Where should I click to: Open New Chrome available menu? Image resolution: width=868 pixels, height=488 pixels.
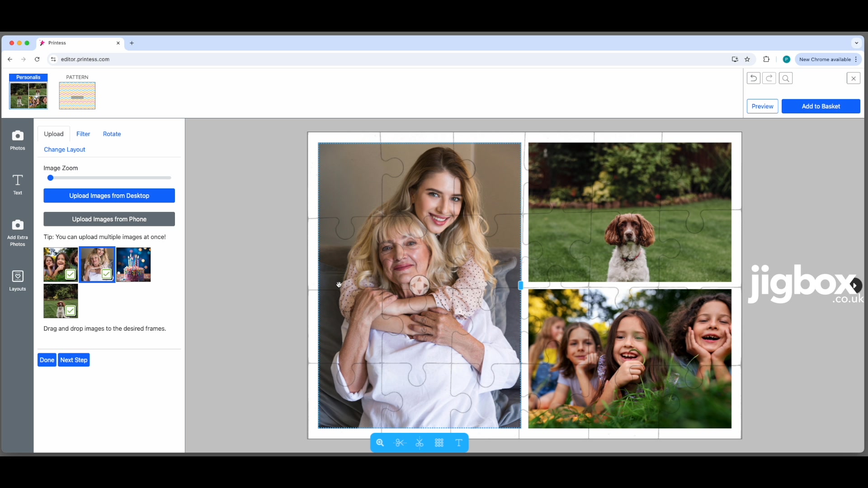[x=828, y=59]
